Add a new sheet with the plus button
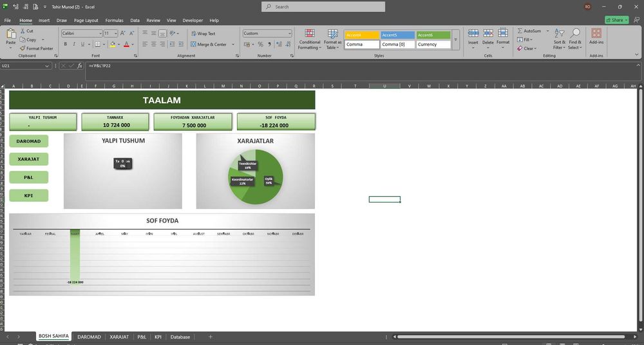Image resolution: width=644 pixels, height=345 pixels. click(x=211, y=337)
